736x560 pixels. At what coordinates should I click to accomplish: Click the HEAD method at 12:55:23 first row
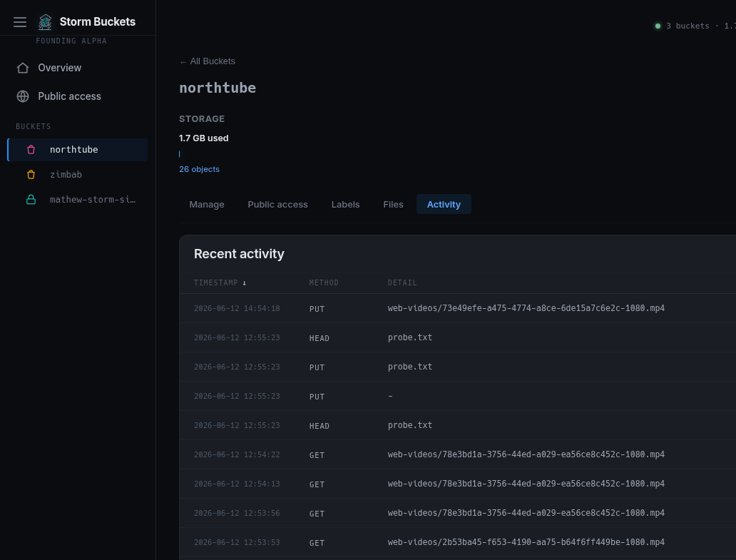click(320, 338)
